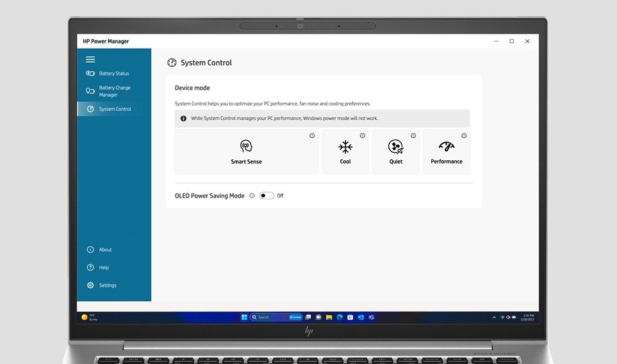Show info for Performance mode
Image resolution: width=617 pixels, height=364 pixels.
464,135
